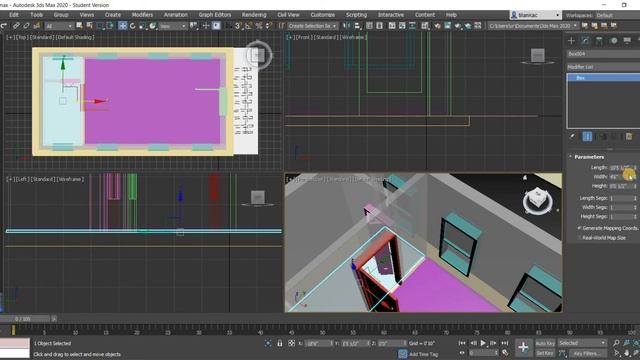Click the Zoom viewport navigation icon
The height and width of the screenshot is (360, 640).
click(616, 343)
